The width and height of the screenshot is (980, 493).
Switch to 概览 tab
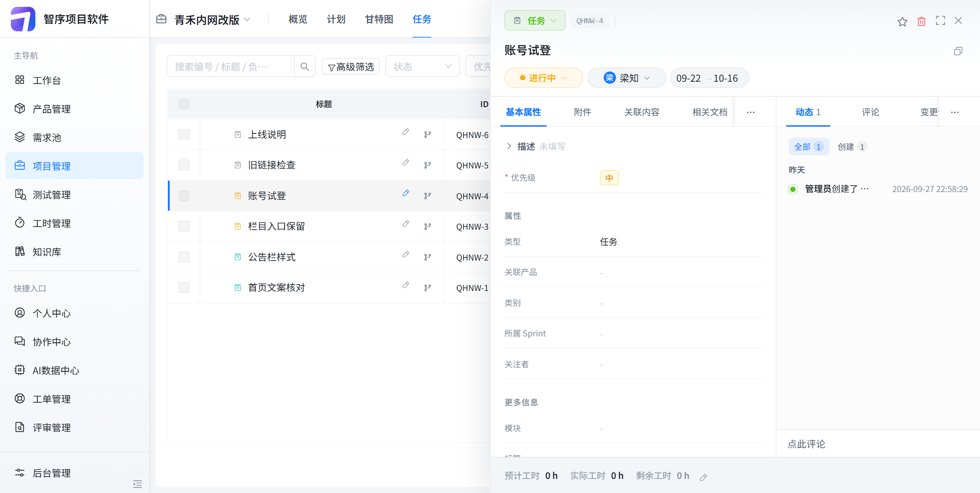[298, 19]
